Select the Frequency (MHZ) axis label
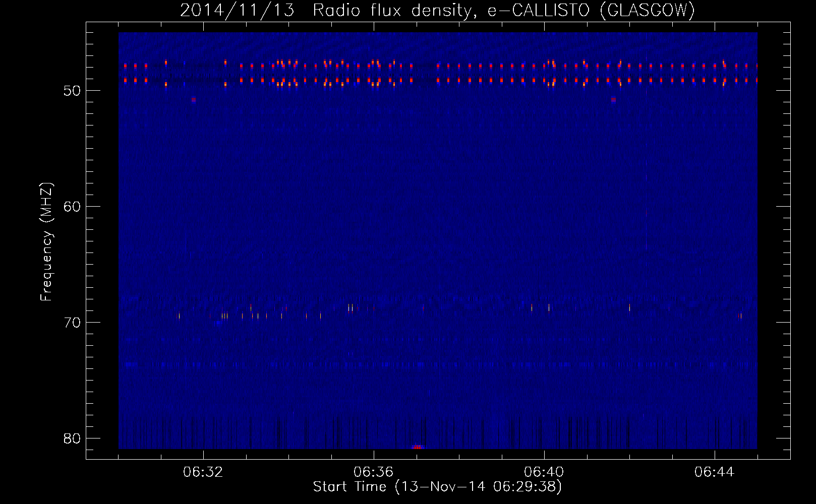The height and width of the screenshot is (504, 816). (x=46, y=242)
